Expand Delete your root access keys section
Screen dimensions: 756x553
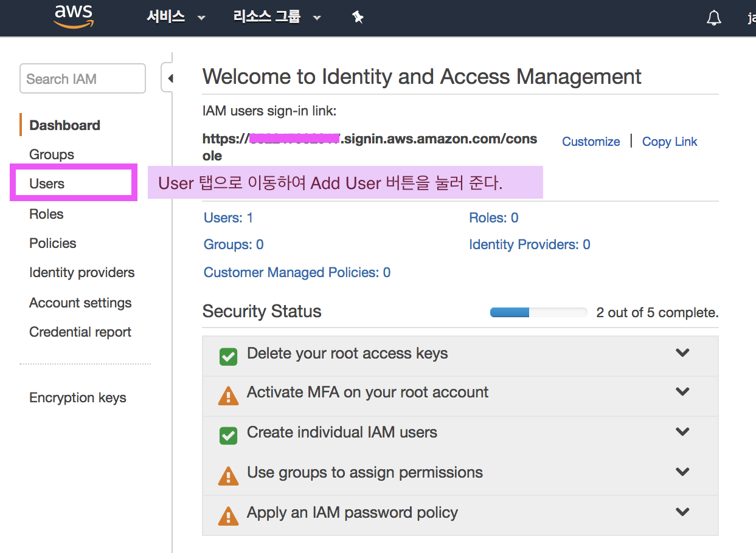[x=682, y=352]
